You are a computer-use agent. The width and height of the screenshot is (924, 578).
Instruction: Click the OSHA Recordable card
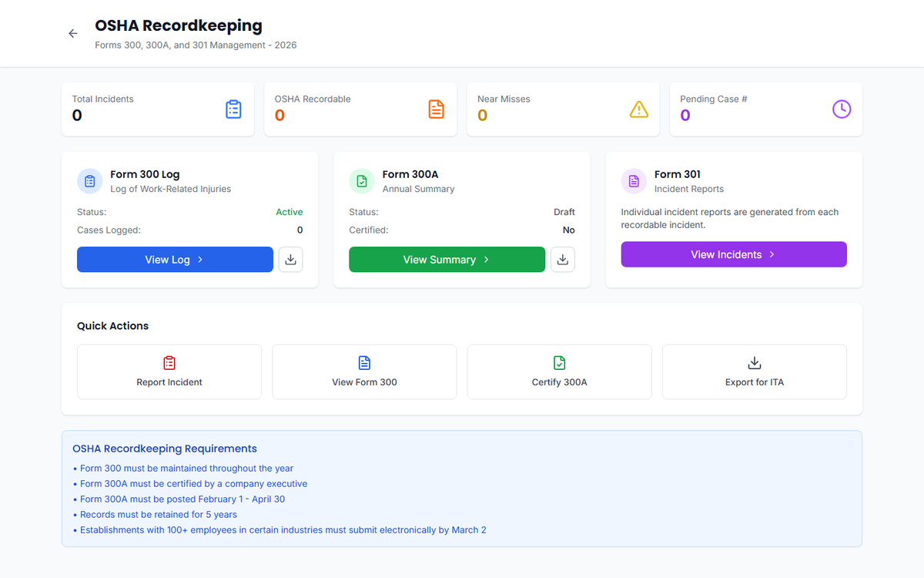click(x=360, y=109)
